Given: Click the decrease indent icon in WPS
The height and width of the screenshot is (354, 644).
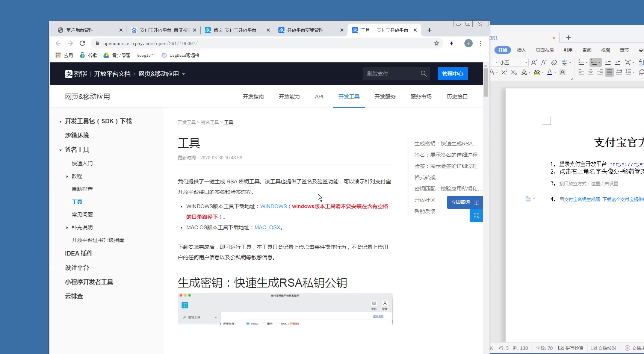Looking at the screenshot, I should 608,62.
